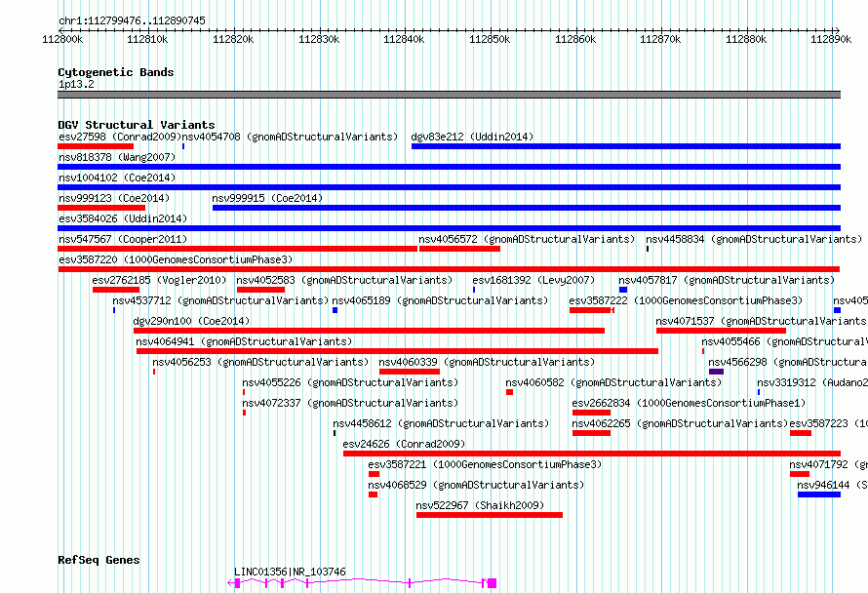Open nsv4055226 gnomAD variant label
868x593 pixels.
click(350, 382)
